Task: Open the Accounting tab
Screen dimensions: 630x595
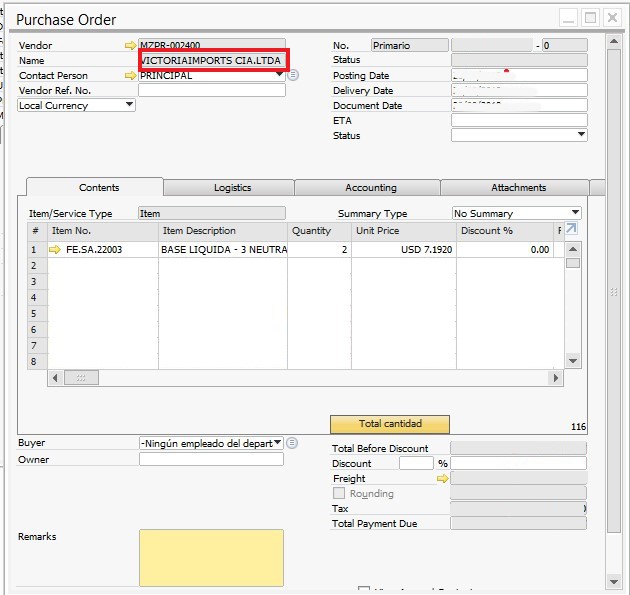Action: click(x=370, y=188)
